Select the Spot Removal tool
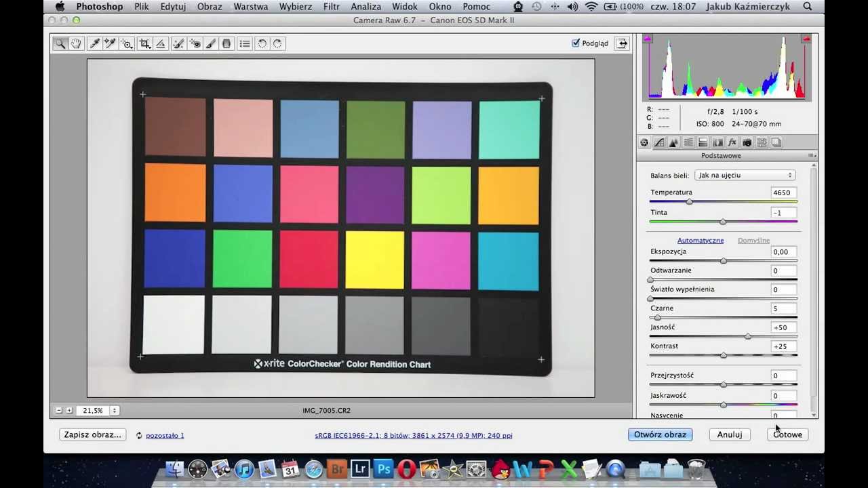 pos(178,43)
